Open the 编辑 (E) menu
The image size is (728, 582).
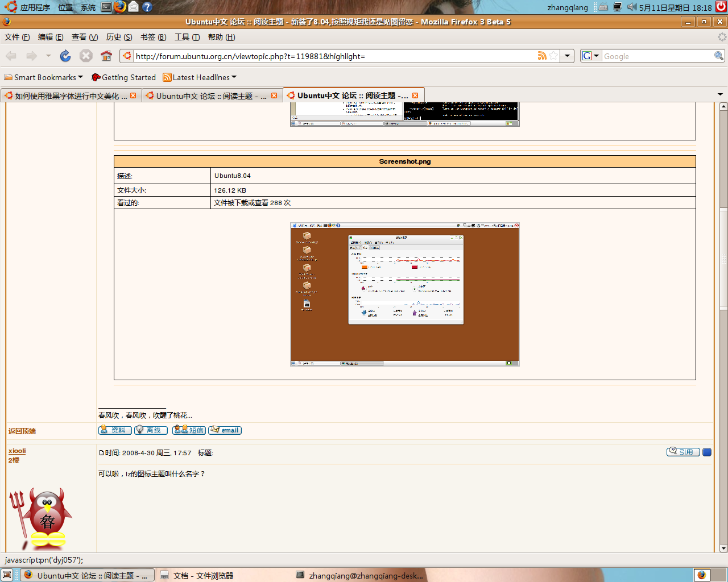point(51,37)
